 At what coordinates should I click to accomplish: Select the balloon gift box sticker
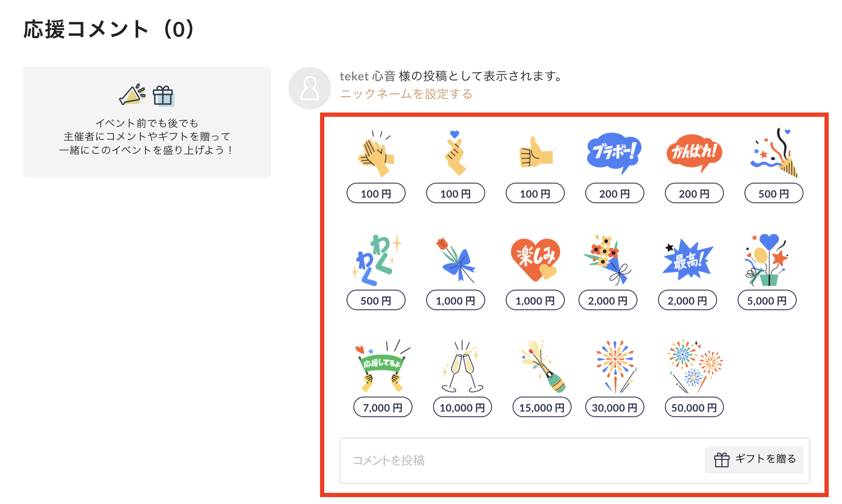767,260
